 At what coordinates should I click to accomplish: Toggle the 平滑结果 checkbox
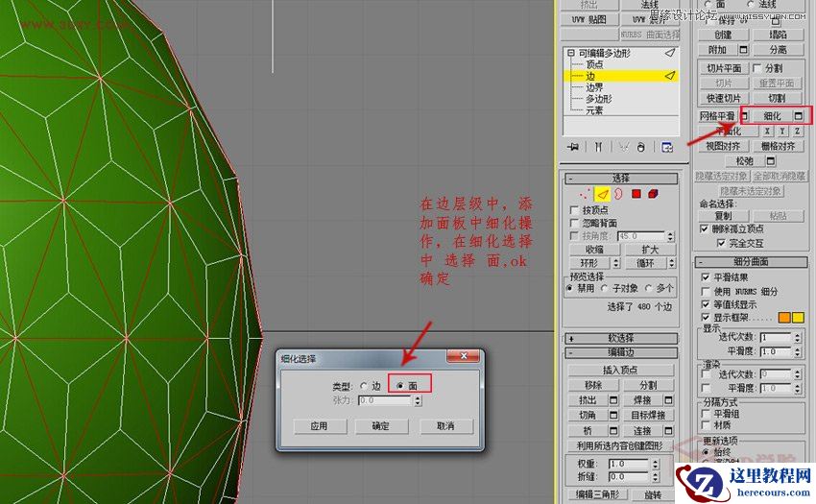pyautogui.click(x=706, y=277)
